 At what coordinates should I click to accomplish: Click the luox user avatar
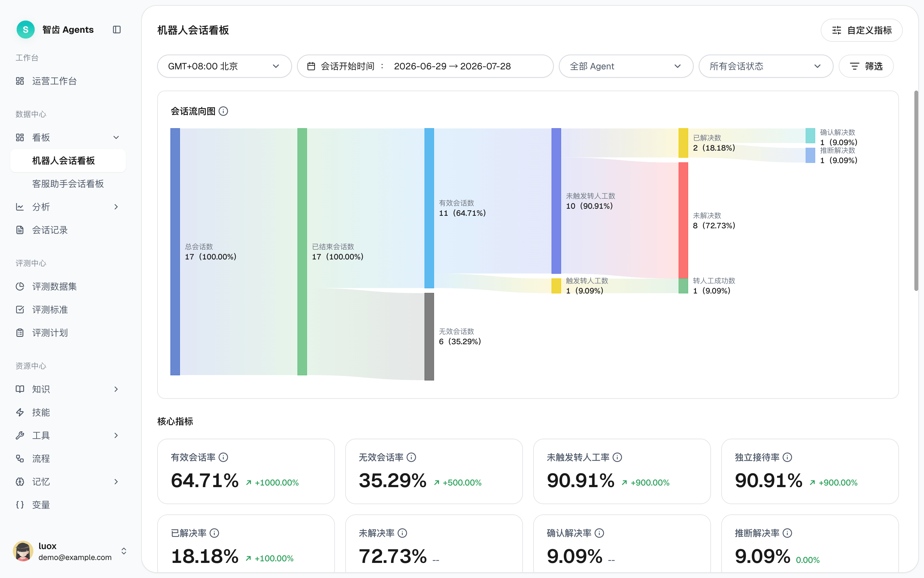pos(23,551)
